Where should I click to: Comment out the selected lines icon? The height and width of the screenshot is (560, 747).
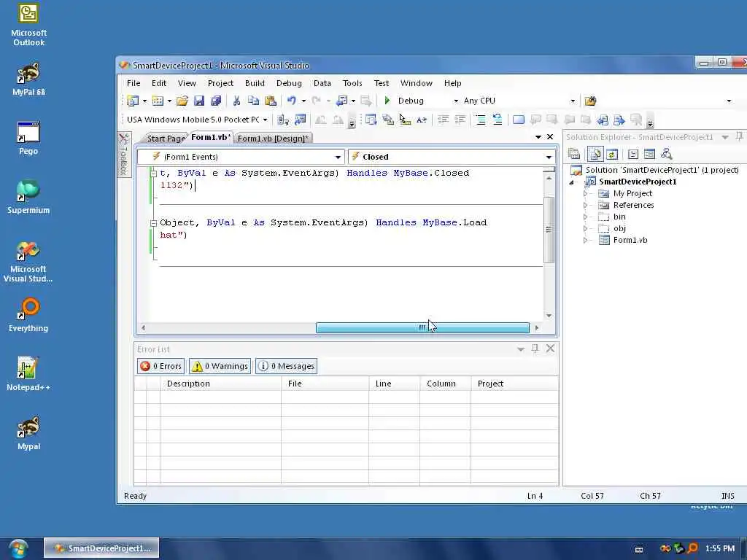click(481, 120)
